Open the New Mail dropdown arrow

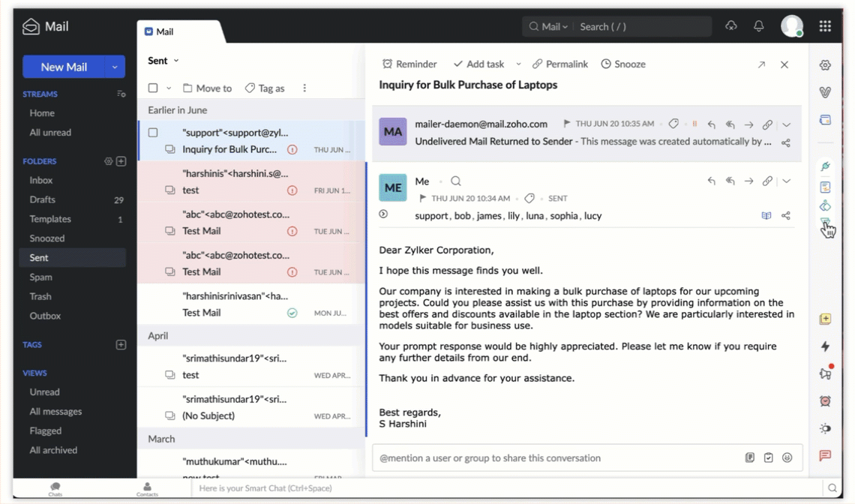click(115, 67)
